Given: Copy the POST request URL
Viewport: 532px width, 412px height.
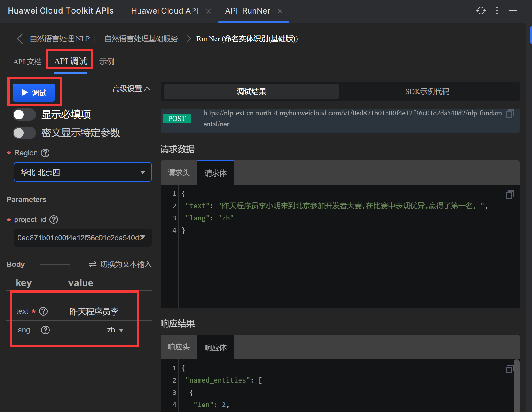Looking at the screenshot, I should (x=510, y=114).
